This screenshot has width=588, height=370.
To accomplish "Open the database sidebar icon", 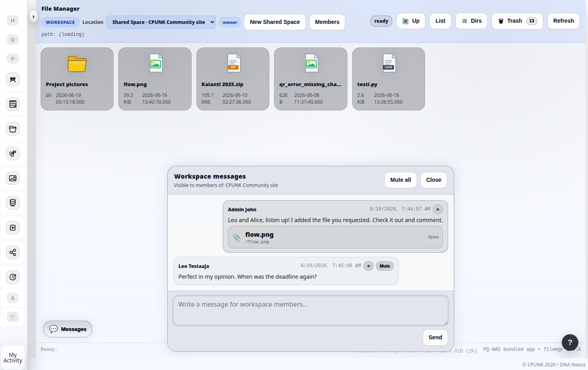I will (13, 203).
